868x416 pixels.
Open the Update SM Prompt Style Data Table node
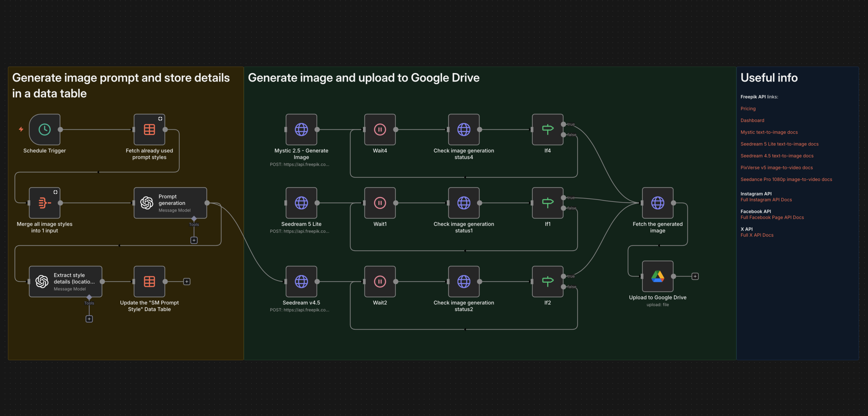click(x=149, y=281)
